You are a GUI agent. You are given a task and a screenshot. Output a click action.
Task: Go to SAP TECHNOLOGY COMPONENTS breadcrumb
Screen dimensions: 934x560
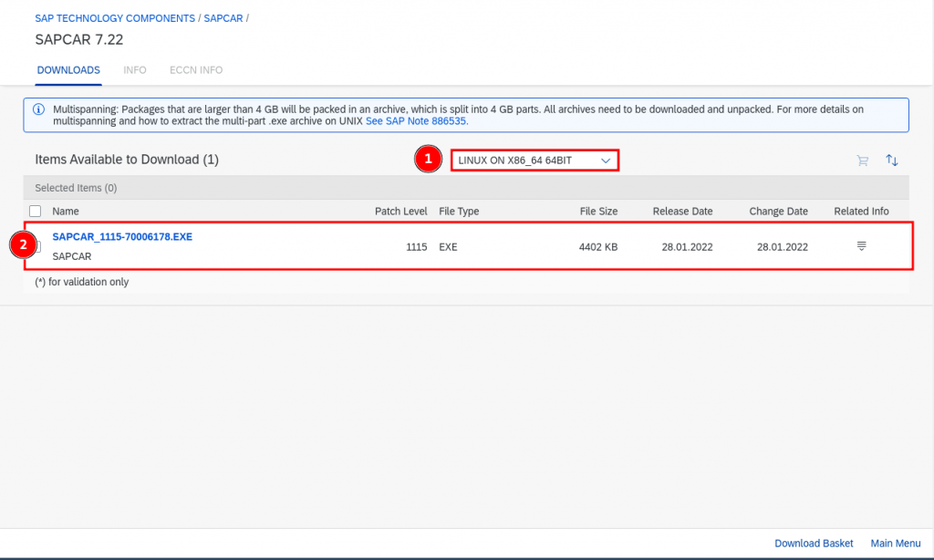tap(115, 18)
